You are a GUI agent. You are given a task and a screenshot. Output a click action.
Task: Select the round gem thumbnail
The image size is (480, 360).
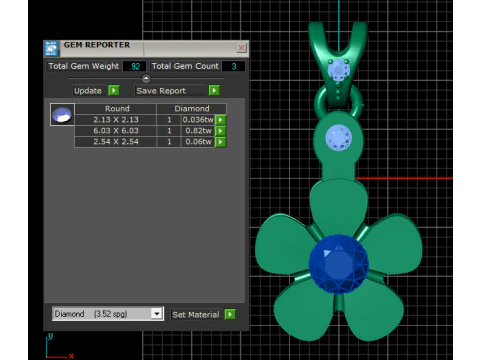(x=62, y=114)
